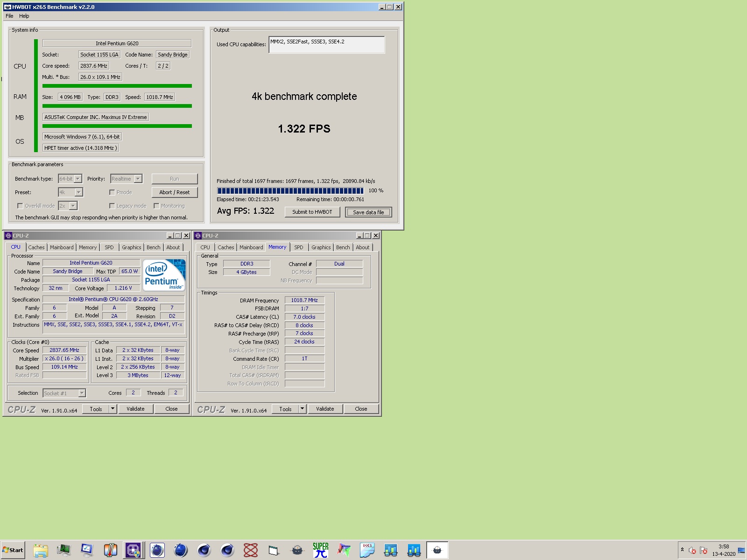Open the Start menu
The image size is (747, 560).
[x=13, y=550]
